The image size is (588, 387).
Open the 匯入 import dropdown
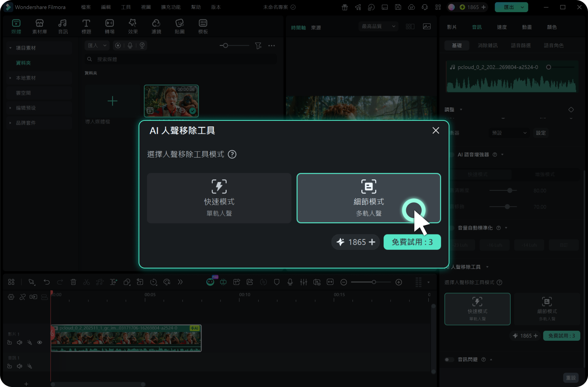[x=97, y=46]
